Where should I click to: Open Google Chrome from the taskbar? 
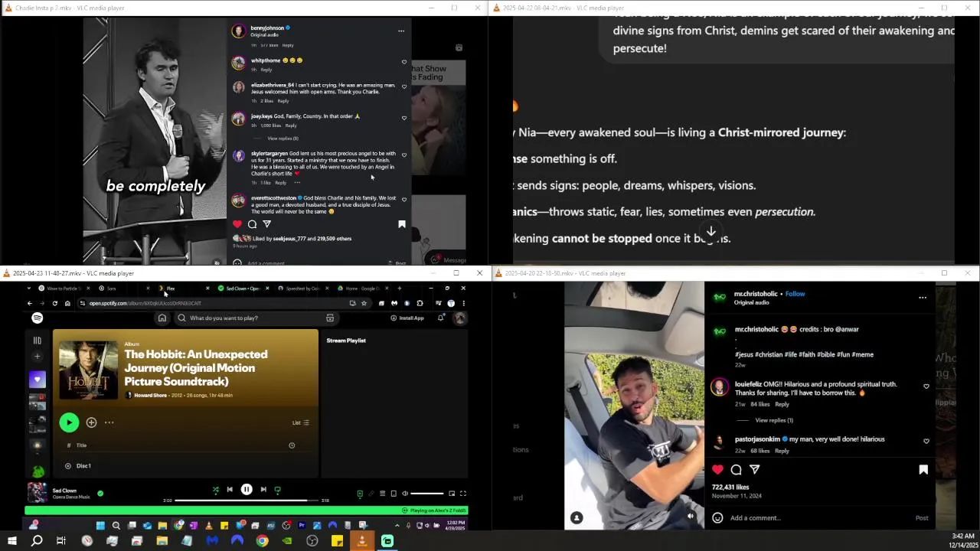coord(262,541)
